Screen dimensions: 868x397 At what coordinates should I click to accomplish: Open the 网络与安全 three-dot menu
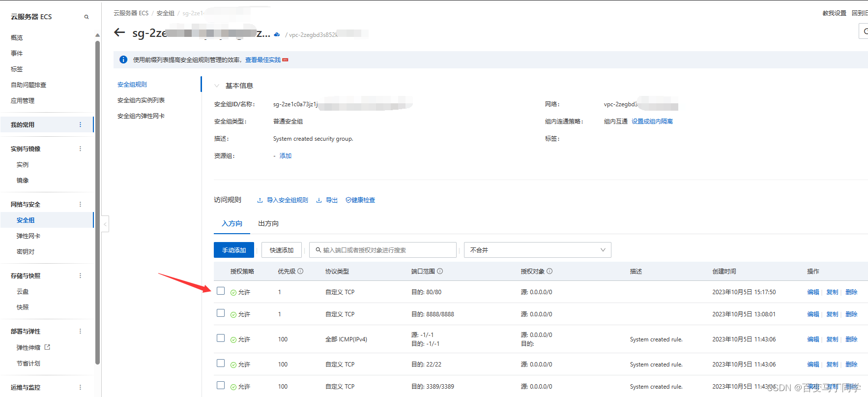coord(81,204)
